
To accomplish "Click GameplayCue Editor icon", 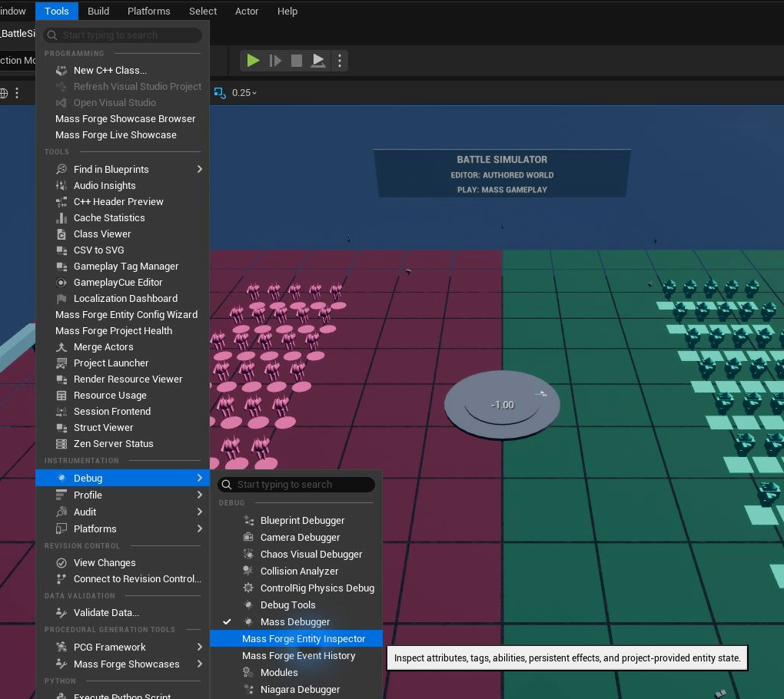I will [61, 283].
